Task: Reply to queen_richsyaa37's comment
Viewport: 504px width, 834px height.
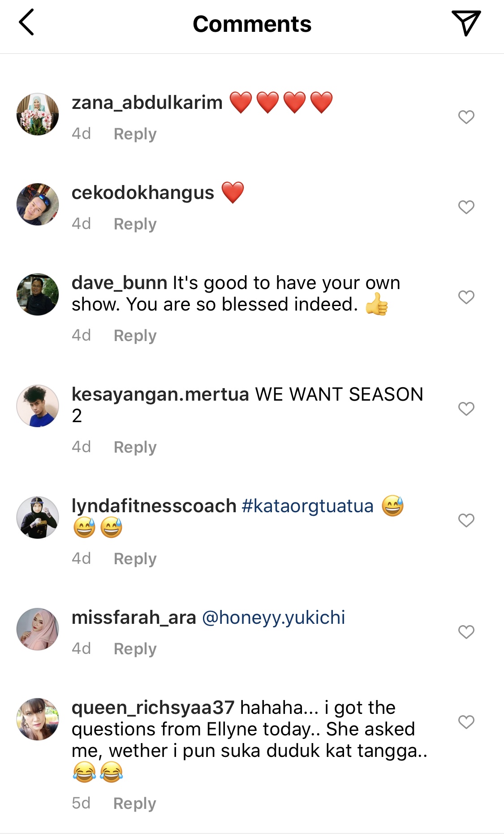Action: coord(134,804)
